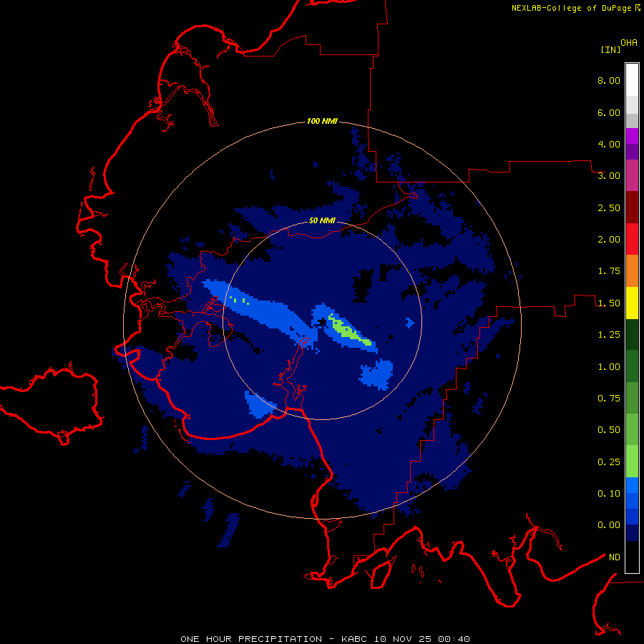Click the 2.50 legend value

[x=609, y=208]
